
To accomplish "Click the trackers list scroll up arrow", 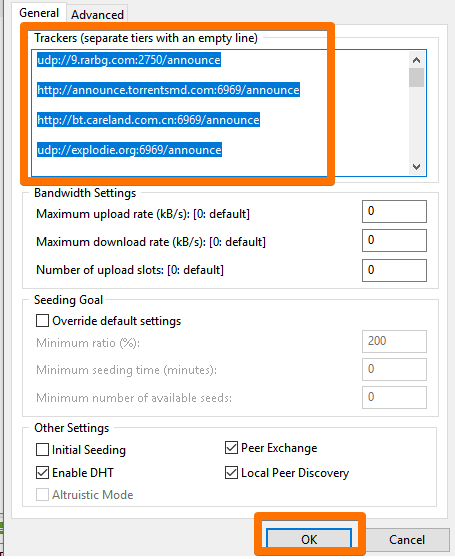I will (x=416, y=60).
